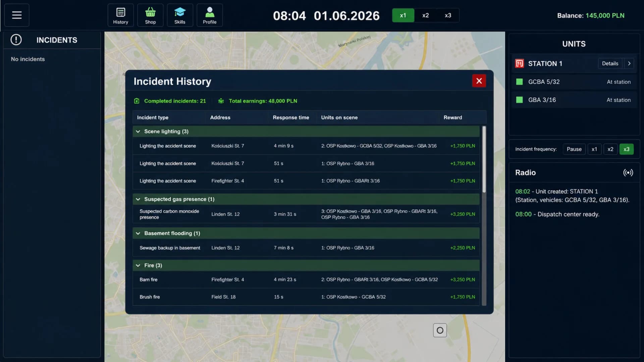The width and height of the screenshot is (644, 362).
Task: Click the STATION 1 fire station icon
Action: pyautogui.click(x=520, y=63)
